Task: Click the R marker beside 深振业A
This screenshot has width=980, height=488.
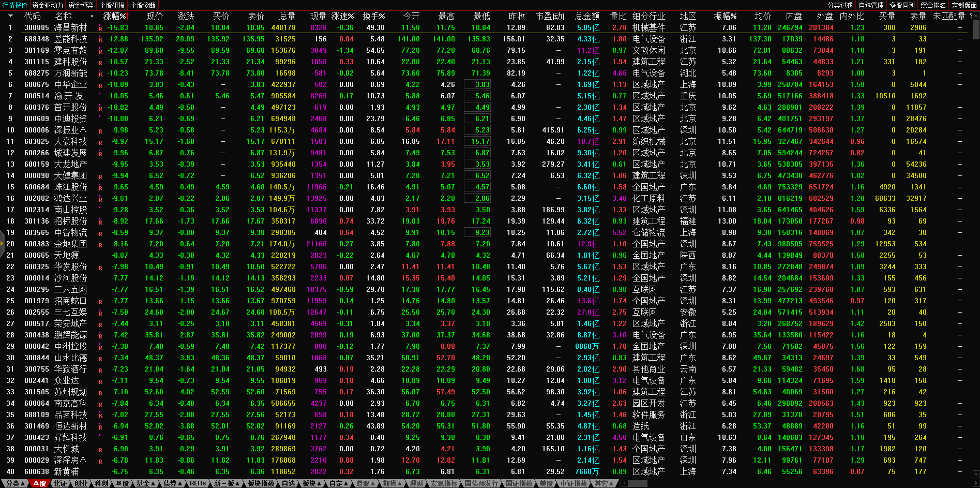Action: pos(100,131)
